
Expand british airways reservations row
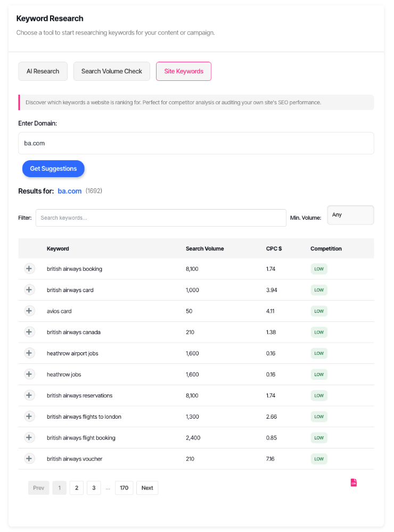(29, 395)
